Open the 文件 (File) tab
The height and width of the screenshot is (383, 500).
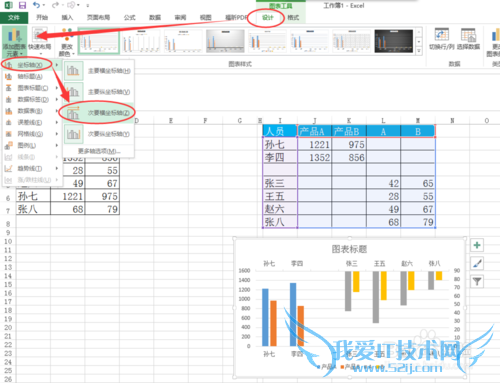(x=14, y=17)
